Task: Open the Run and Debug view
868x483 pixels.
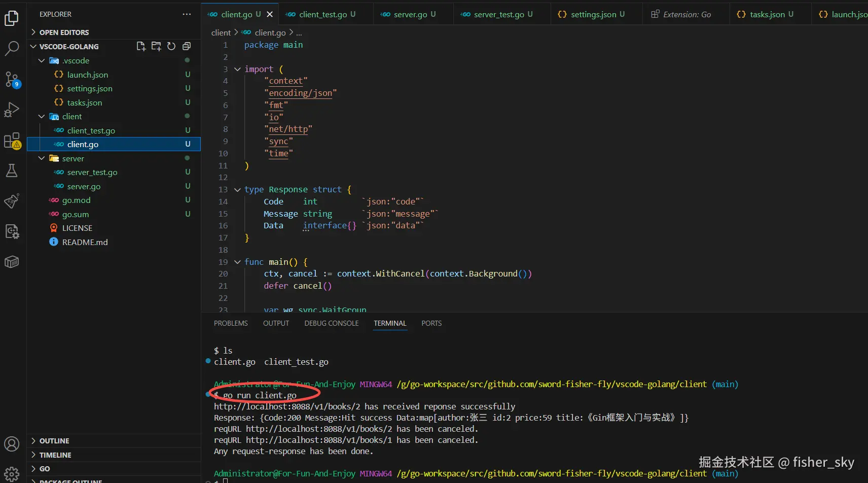Action: coord(12,110)
